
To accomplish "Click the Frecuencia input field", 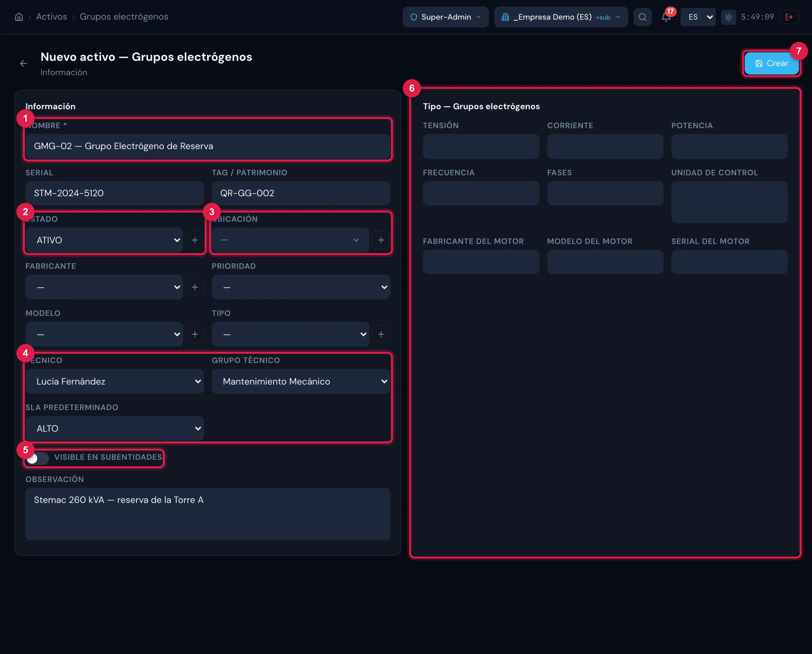I will coord(481,193).
